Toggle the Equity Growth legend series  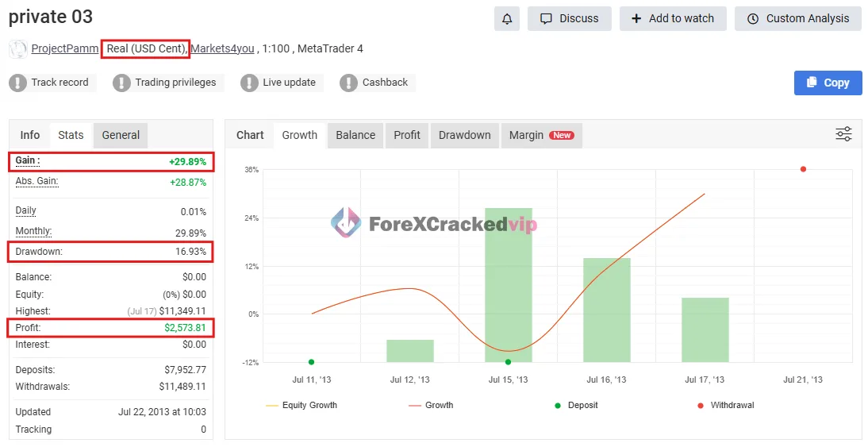click(301, 405)
